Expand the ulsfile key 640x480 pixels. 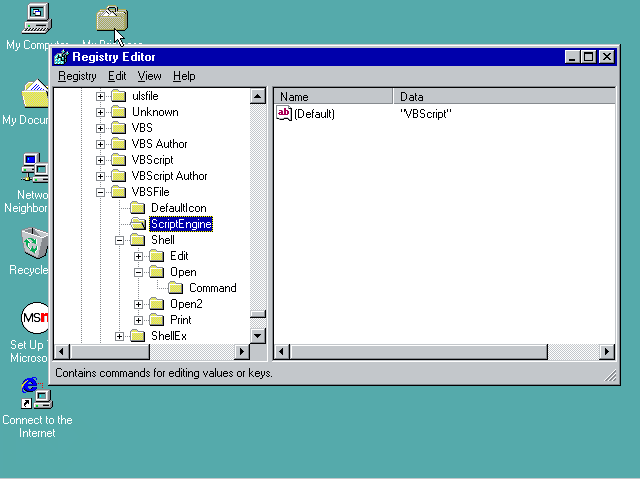point(100,96)
